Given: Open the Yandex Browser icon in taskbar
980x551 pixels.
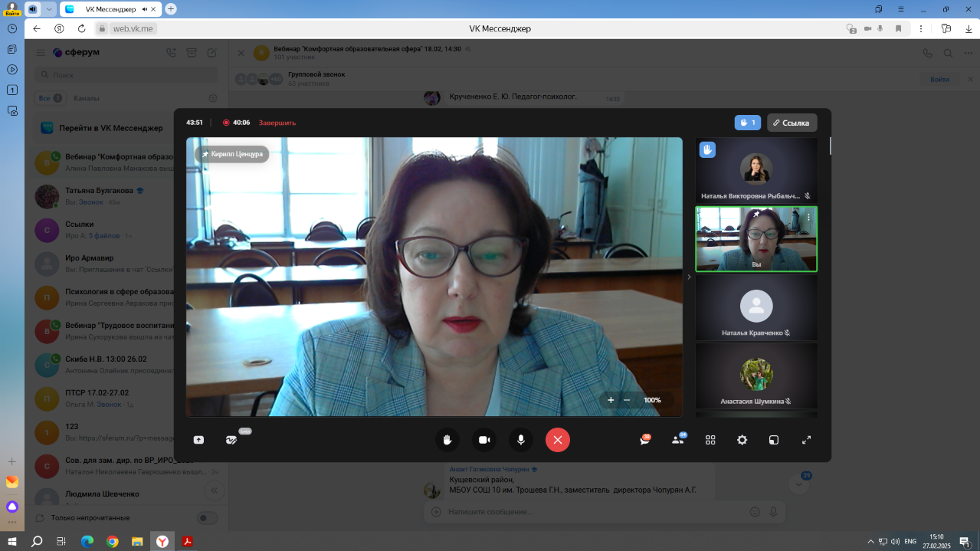Looking at the screenshot, I should coord(162,541).
